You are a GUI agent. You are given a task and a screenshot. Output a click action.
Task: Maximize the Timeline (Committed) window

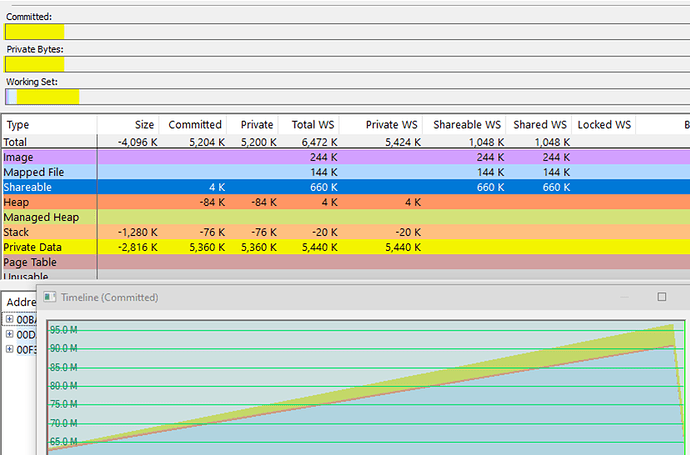(661, 297)
